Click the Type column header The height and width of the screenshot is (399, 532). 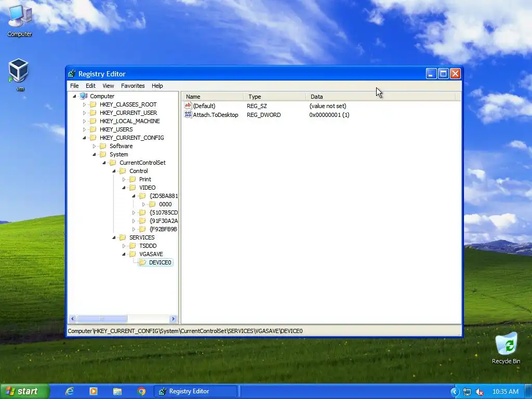pyautogui.click(x=275, y=97)
